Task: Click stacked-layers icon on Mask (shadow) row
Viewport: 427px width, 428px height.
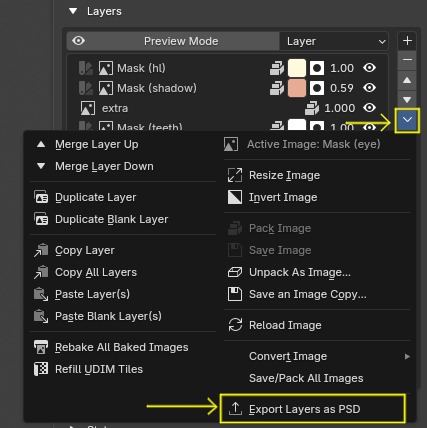Action: point(277,88)
